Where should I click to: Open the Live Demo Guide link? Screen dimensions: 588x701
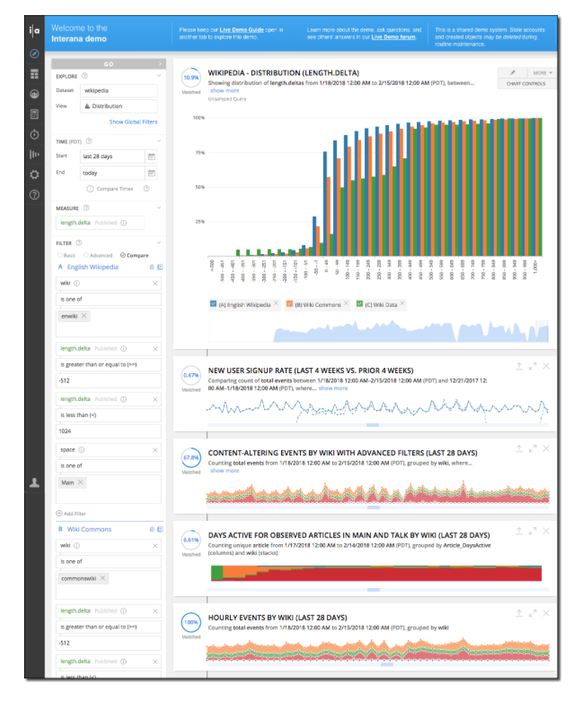coord(241,30)
